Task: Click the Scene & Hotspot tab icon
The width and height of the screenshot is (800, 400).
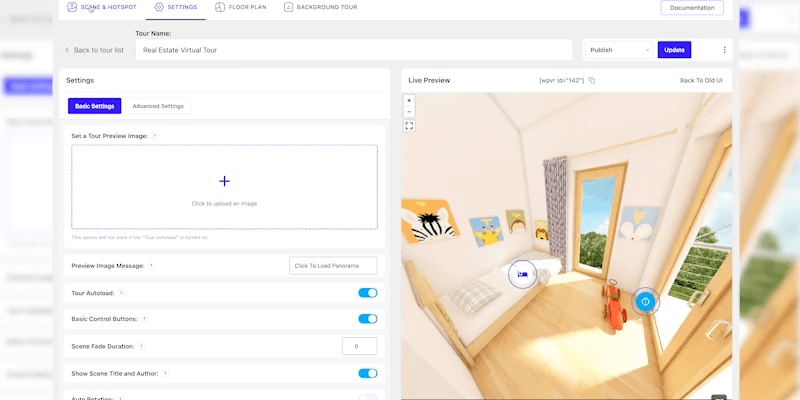Action: [72, 7]
